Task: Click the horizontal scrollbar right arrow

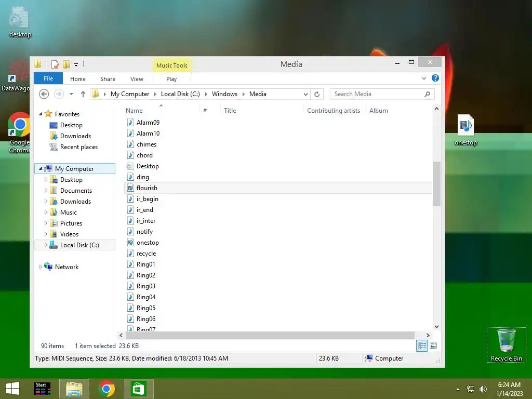Action: (x=428, y=335)
